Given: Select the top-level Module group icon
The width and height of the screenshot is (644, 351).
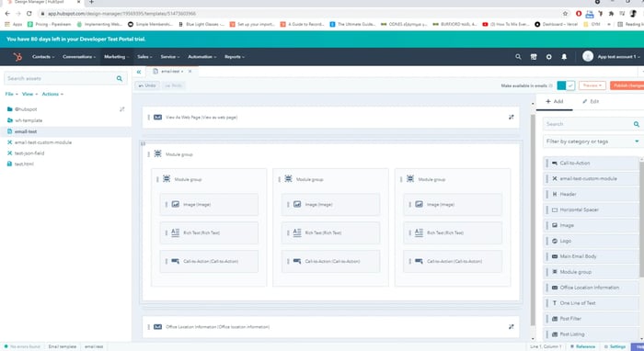Looking at the screenshot, I should click(157, 153).
